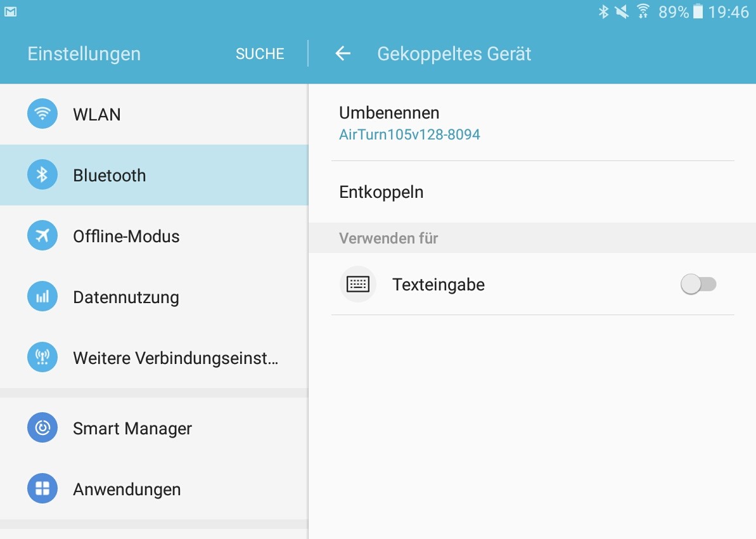Tap the Gekoppeltes Gerät title
This screenshot has width=756, height=539.
point(454,53)
